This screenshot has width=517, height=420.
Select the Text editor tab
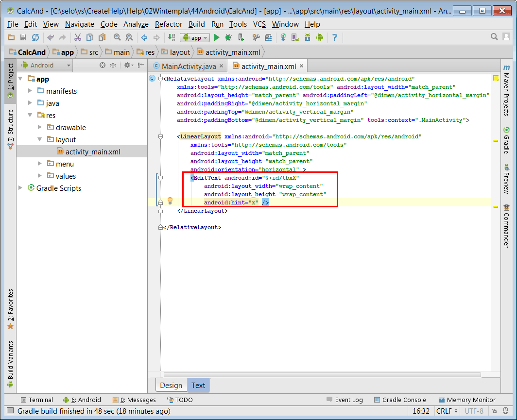[x=198, y=386]
